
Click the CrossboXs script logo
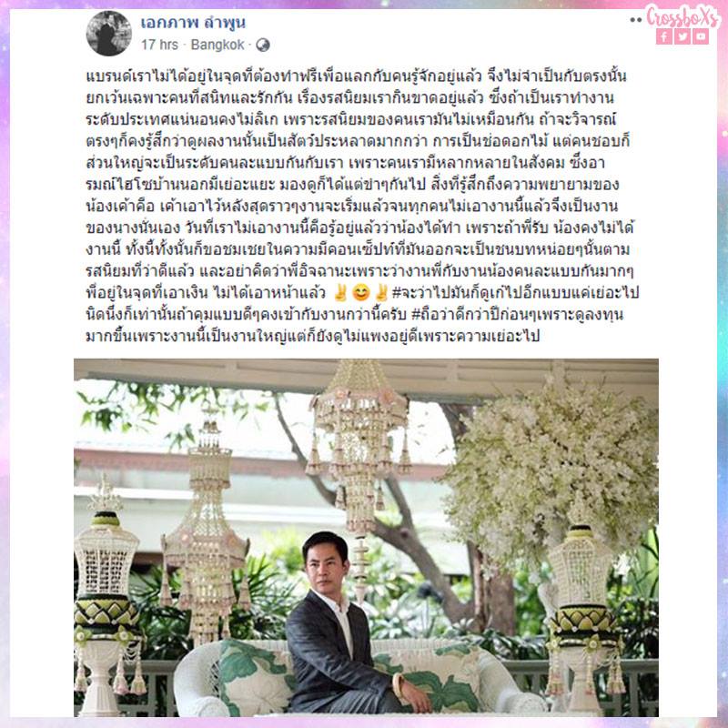[x=682, y=16]
